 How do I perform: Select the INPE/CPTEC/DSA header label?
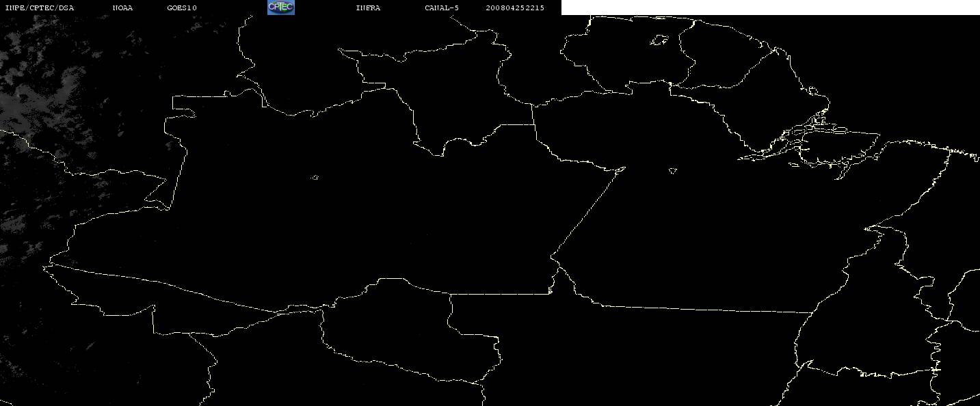(x=40, y=8)
